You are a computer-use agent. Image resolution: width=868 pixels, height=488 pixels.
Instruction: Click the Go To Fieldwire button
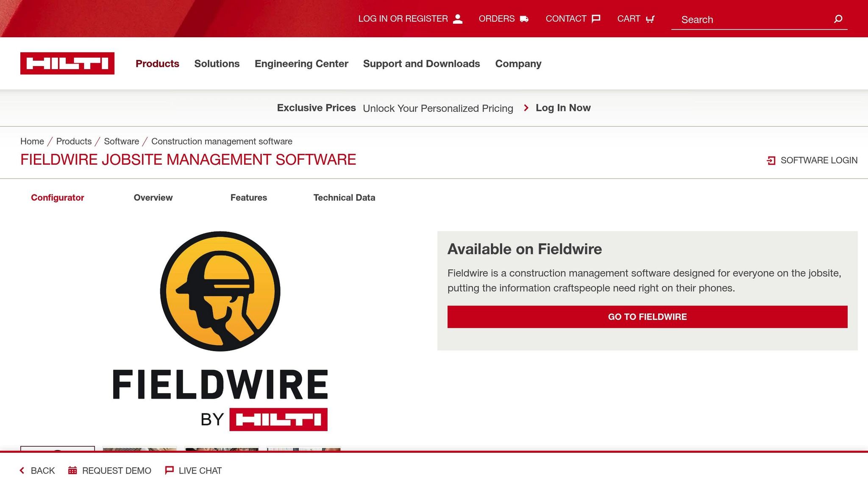coord(648,317)
